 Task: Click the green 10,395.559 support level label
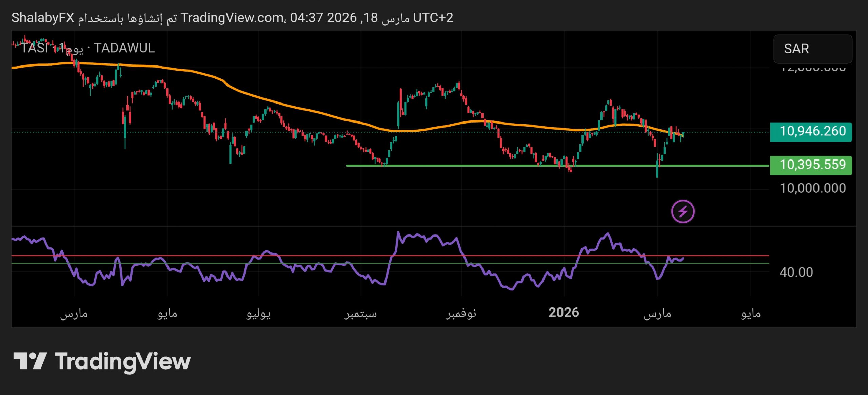click(811, 165)
